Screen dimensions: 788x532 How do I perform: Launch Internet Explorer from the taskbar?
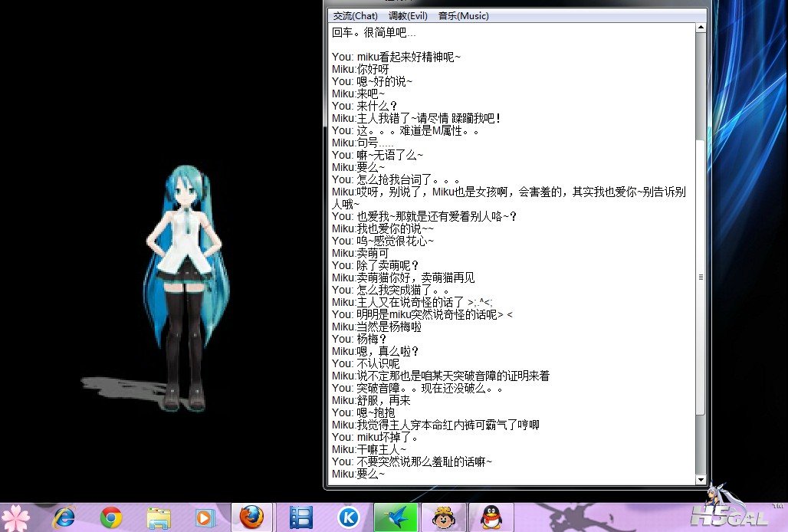point(64,518)
